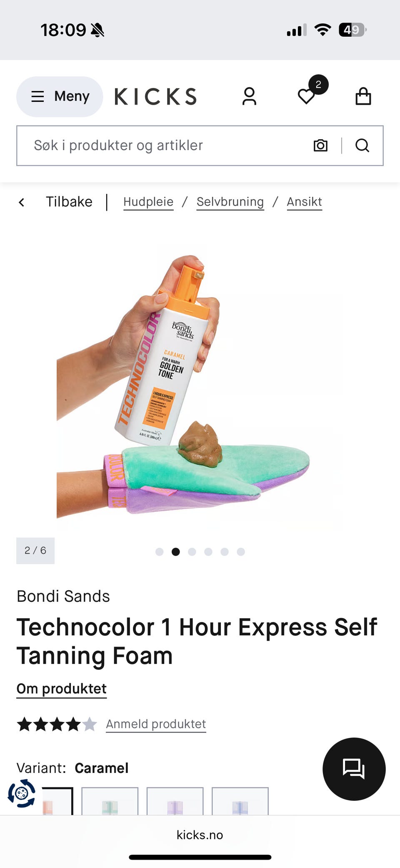This screenshot has height=868, width=400.
Task: Open the user account icon
Action: pos(249,96)
